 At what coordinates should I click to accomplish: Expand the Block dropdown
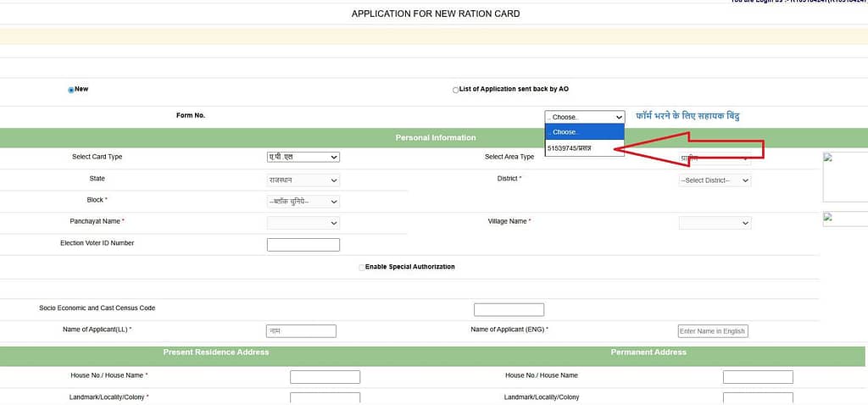[x=303, y=202]
